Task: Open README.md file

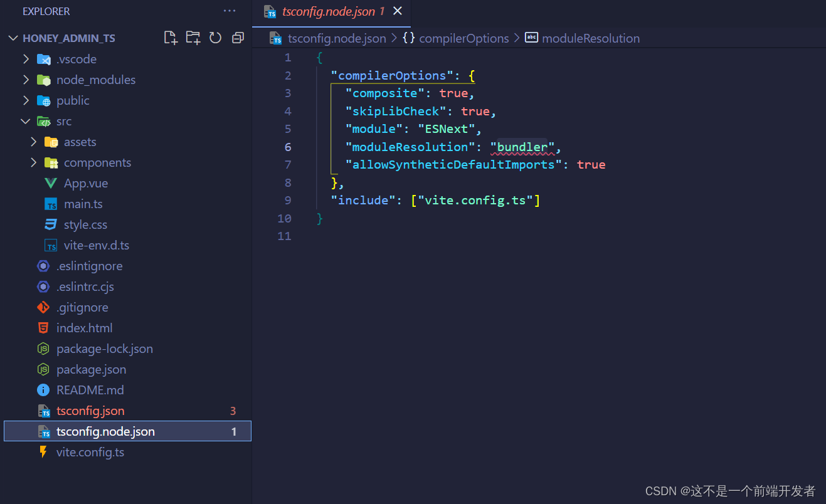Action: coord(90,390)
